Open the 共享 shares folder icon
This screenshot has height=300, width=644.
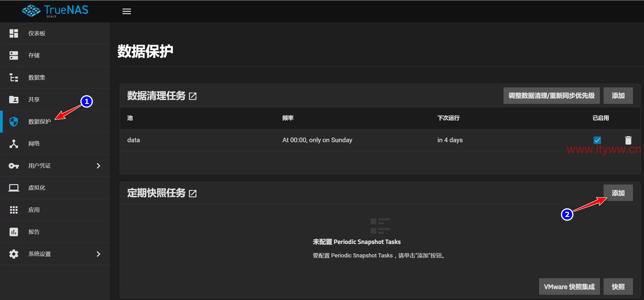click(14, 100)
